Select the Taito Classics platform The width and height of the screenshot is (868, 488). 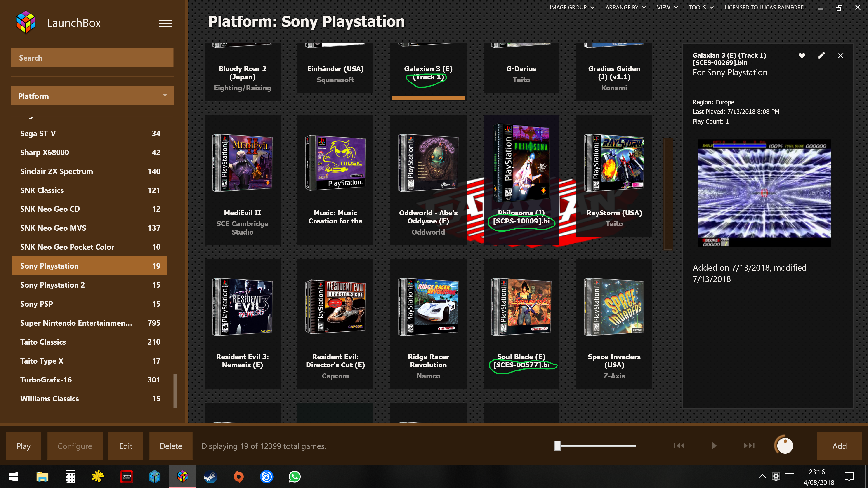click(x=90, y=342)
